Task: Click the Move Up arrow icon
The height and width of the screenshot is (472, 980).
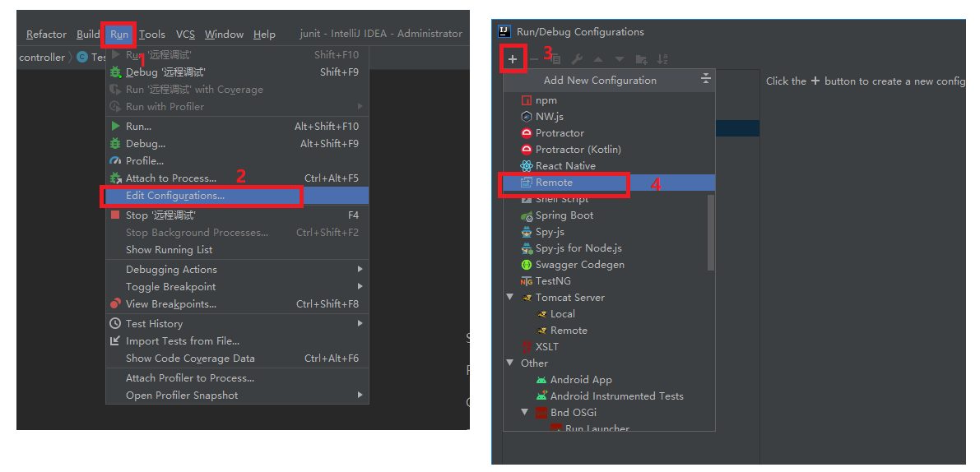Action: click(x=598, y=59)
